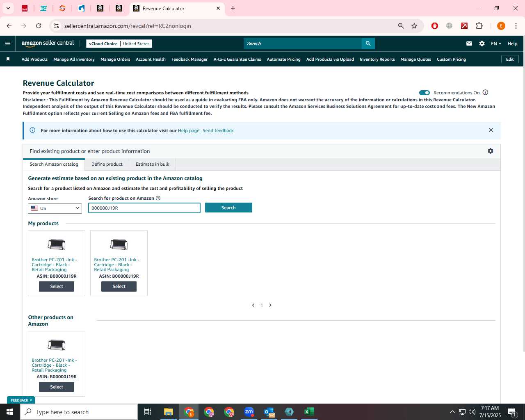Click the ASIN search input field

144,208
